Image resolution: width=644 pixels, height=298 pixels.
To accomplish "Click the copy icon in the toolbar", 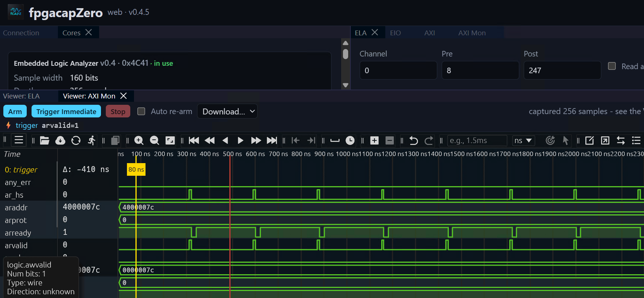I will pyautogui.click(x=115, y=140).
